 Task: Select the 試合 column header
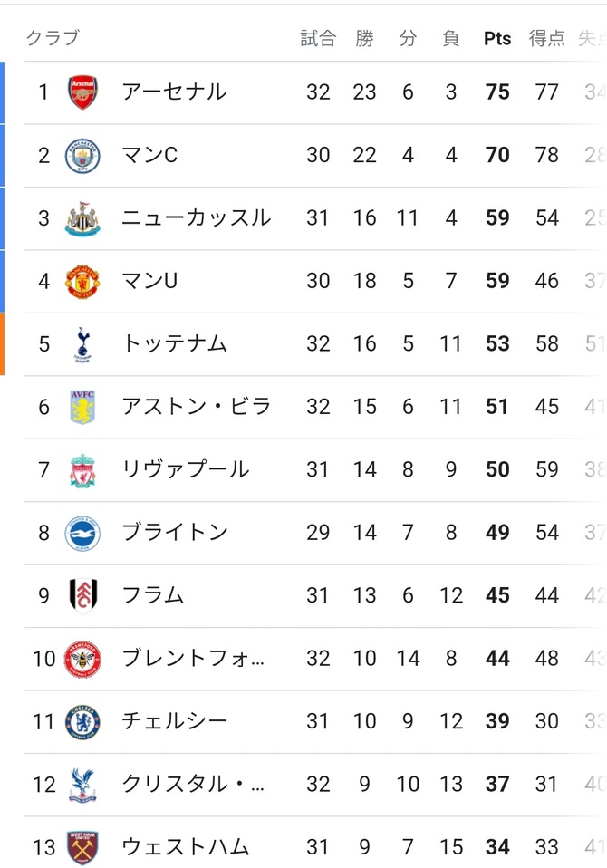tap(318, 38)
